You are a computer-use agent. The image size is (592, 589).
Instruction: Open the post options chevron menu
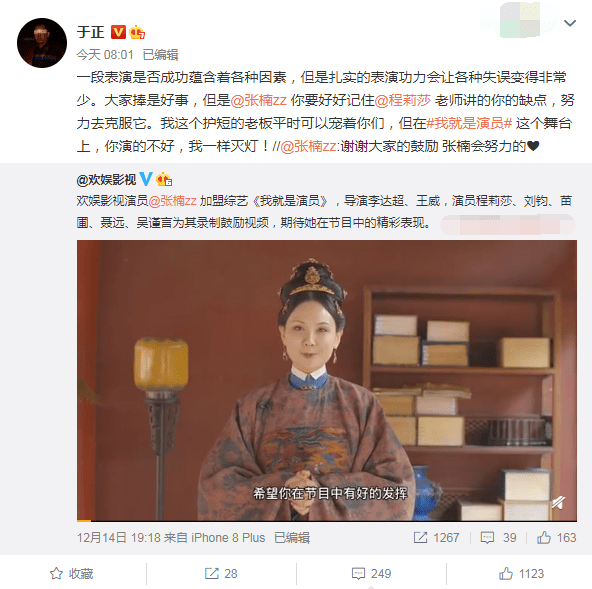(569, 23)
